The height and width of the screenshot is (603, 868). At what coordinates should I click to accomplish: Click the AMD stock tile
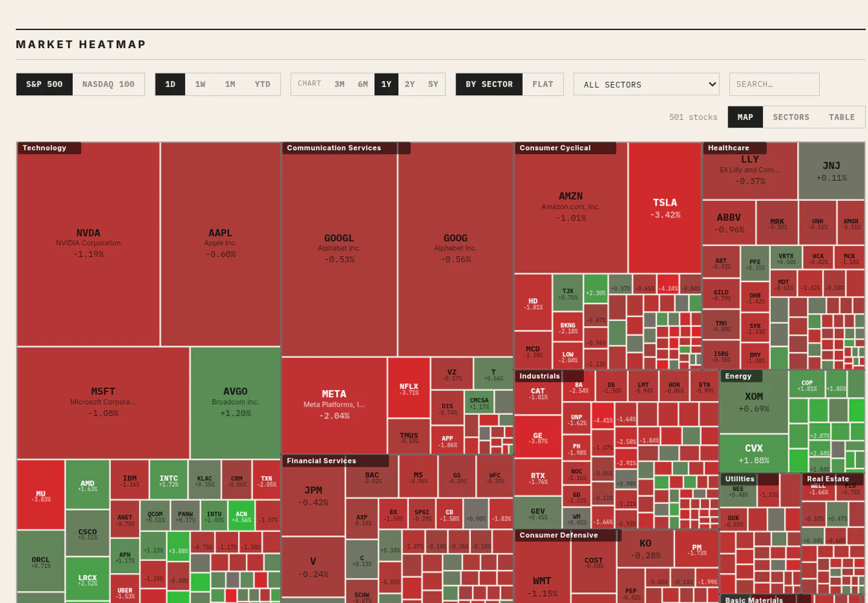pos(87,485)
